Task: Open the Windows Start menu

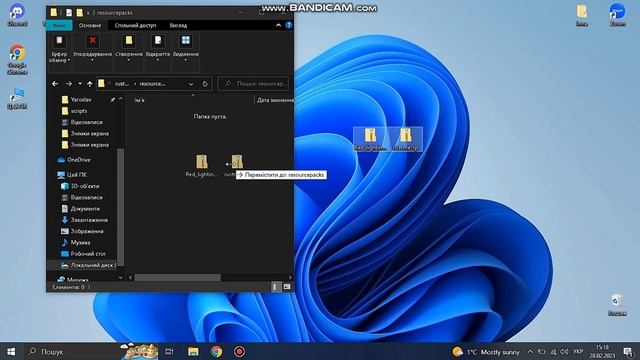Action: point(11,351)
